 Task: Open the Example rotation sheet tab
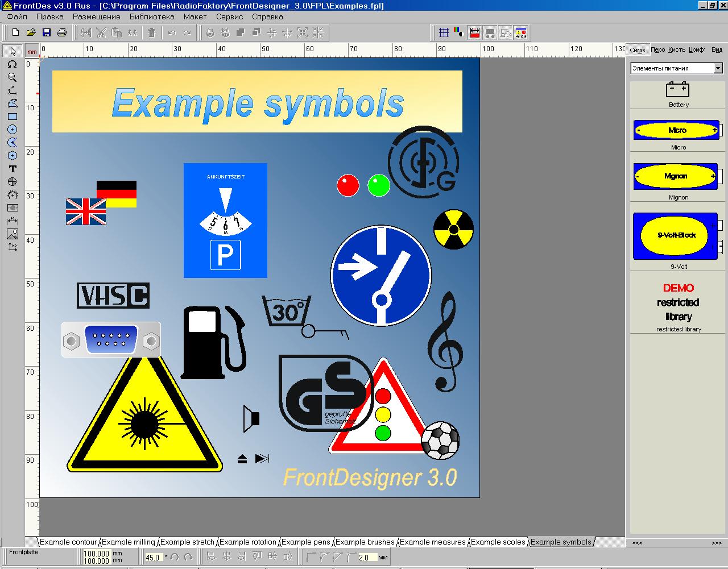click(248, 542)
